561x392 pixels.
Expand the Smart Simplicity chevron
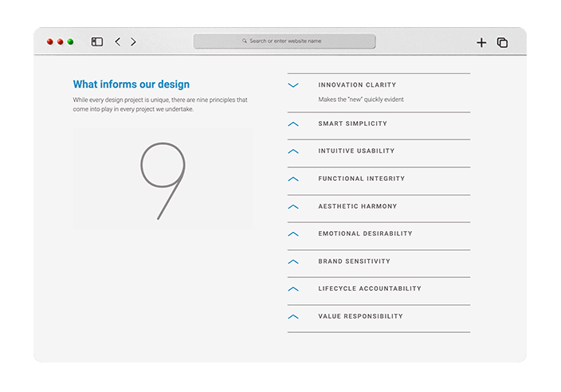point(293,123)
